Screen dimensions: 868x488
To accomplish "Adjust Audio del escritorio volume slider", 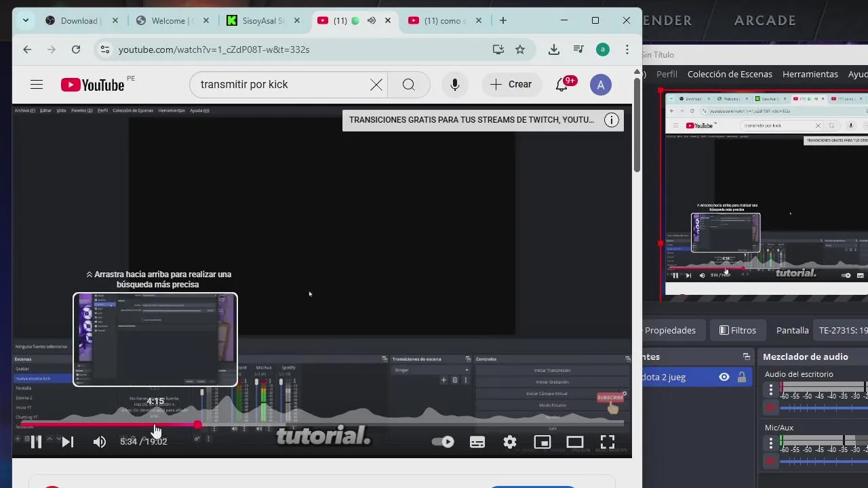I will [824, 407].
